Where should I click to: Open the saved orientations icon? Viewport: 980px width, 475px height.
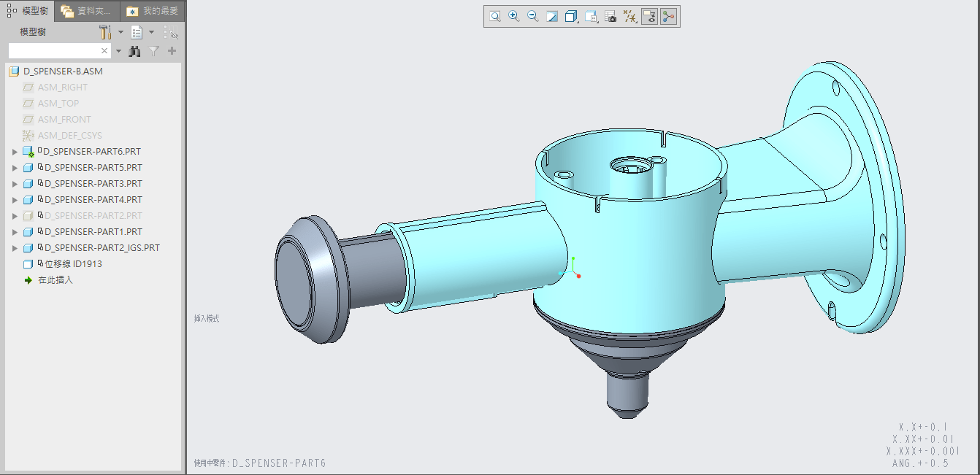592,17
